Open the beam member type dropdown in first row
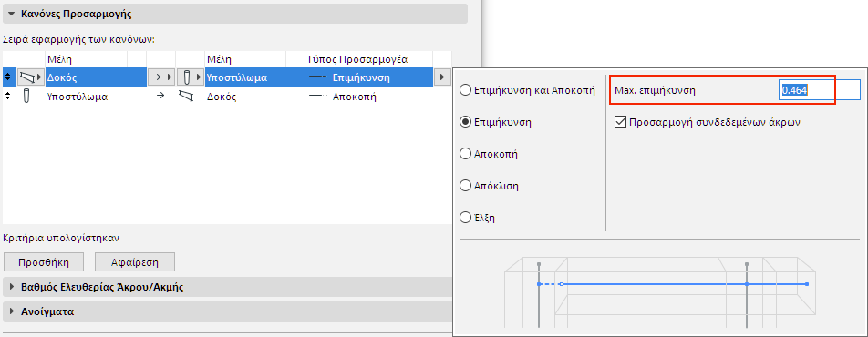Viewport: 868px width, 337px height. 30,77
